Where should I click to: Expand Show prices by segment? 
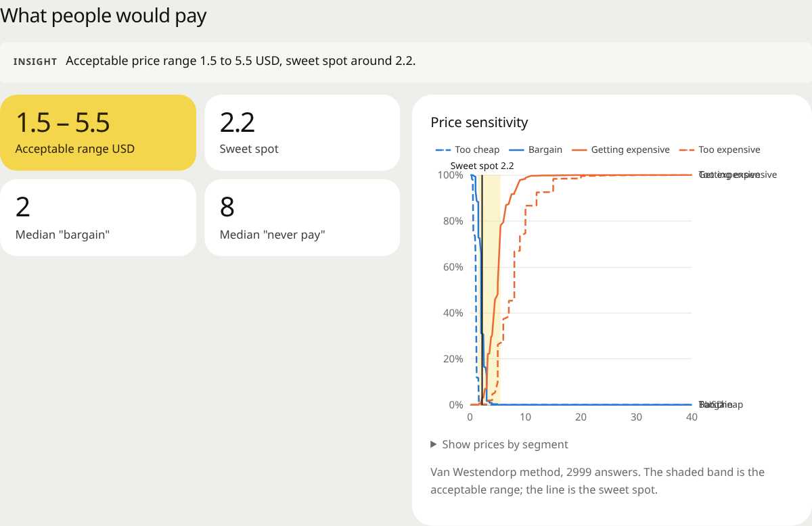pos(499,444)
